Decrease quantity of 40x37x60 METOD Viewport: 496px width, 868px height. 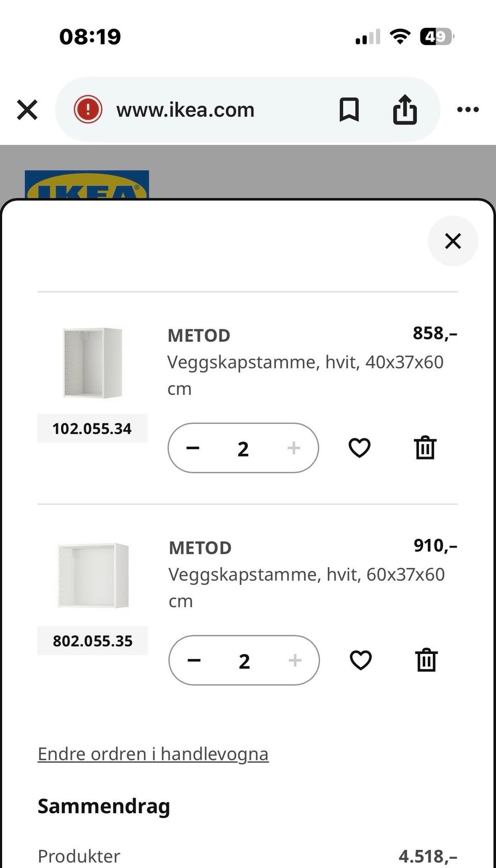point(193,448)
